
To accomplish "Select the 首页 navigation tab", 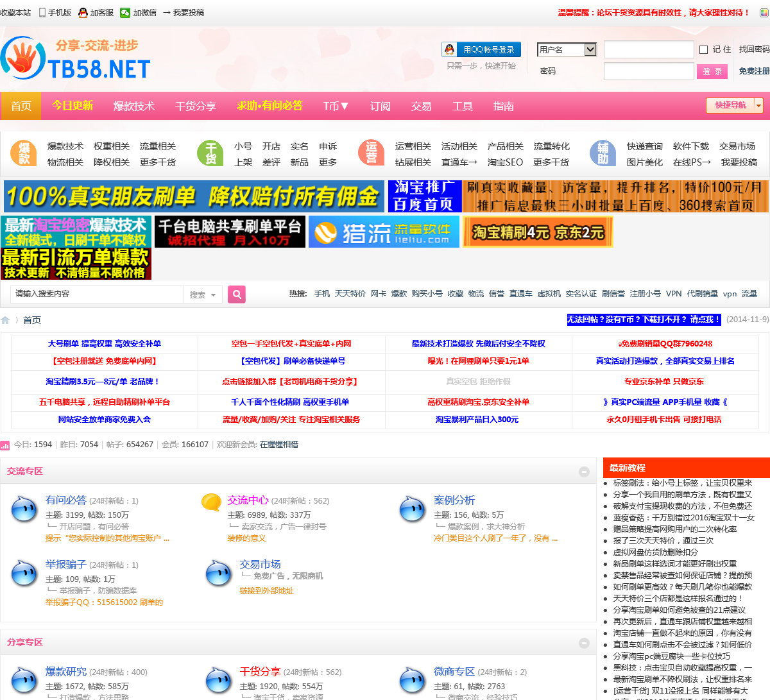I will tap(21, 106).
